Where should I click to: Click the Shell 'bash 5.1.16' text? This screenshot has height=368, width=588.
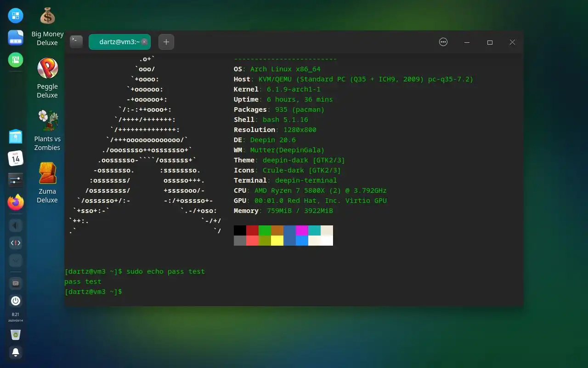click(x=285, y=120)
